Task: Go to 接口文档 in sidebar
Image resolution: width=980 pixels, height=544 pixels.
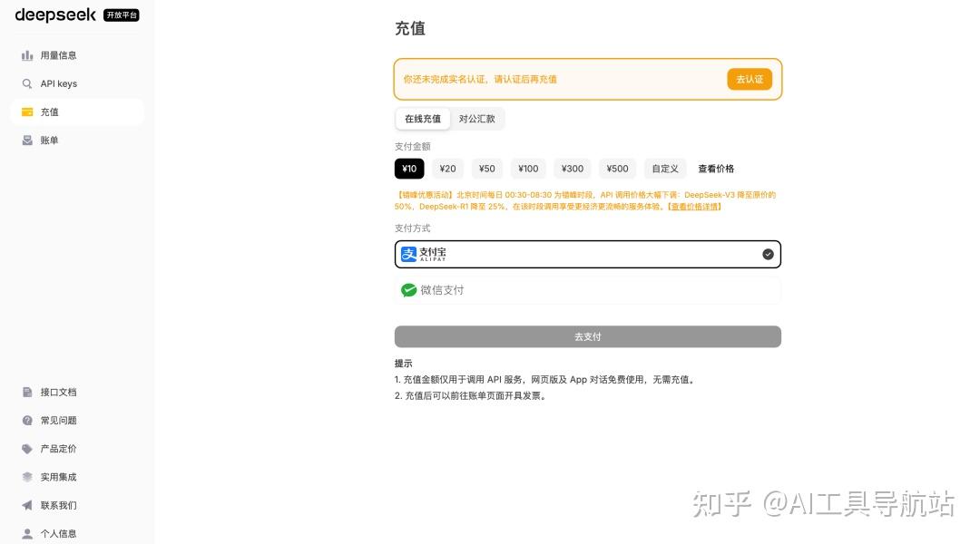Action: tap(77, 393)
